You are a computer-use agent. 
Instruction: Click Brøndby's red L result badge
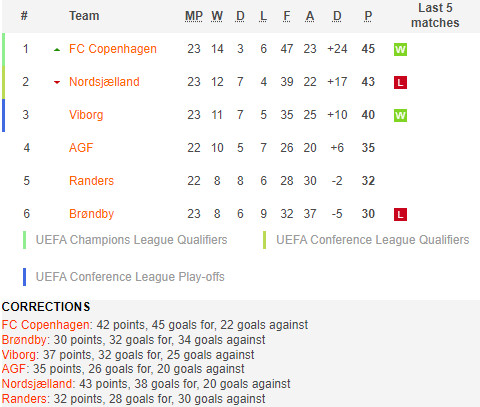(400, 214)
